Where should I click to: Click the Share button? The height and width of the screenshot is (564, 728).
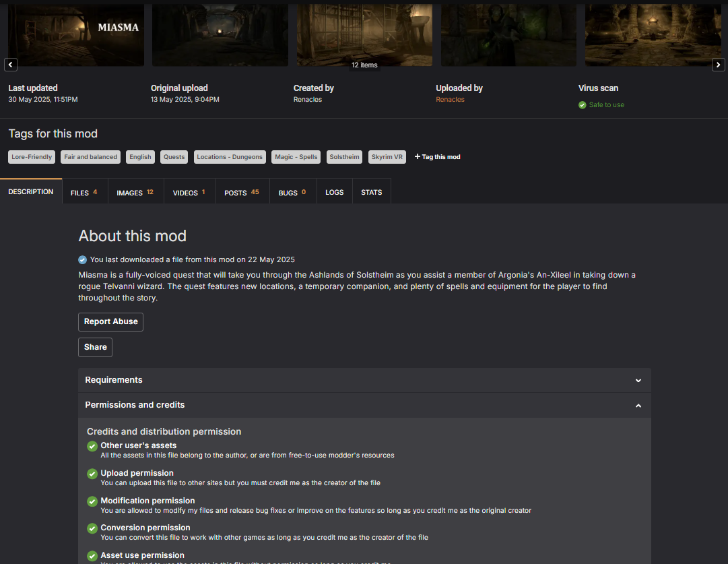(95, 347)
